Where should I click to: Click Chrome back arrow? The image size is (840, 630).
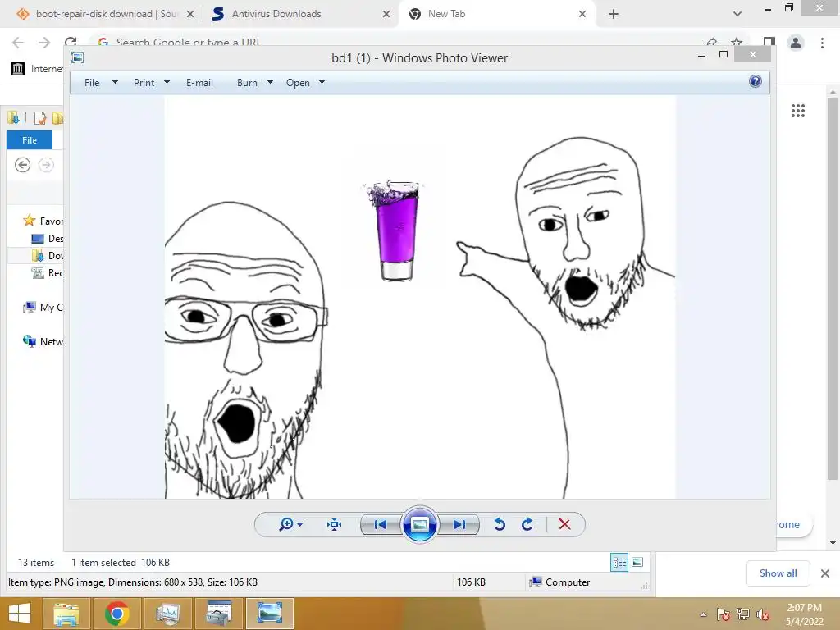[x=18, y=43]
